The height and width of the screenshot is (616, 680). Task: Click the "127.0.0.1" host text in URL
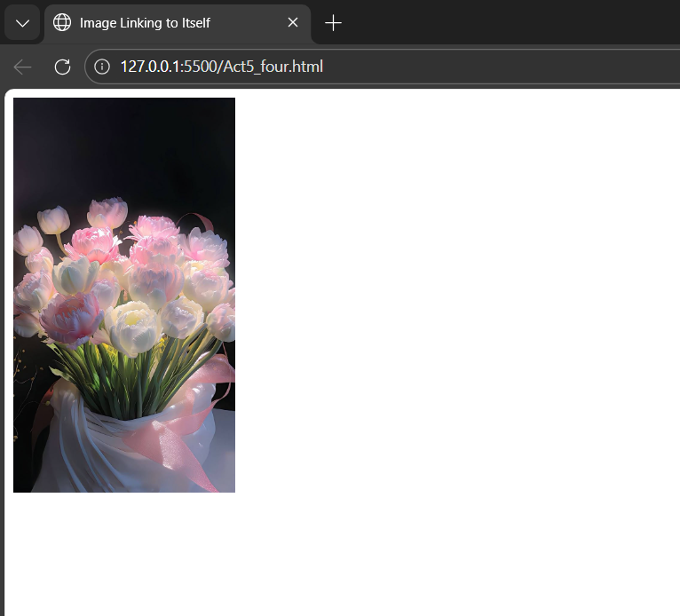(x=151, y=67)
